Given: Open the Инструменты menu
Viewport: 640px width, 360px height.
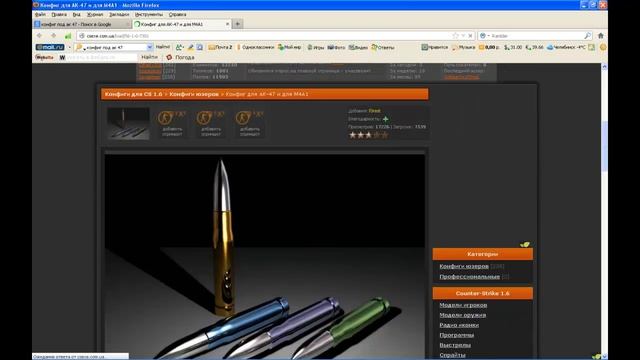Looking at the screenshot, I should pyautogui.click(x=149, y=14).
